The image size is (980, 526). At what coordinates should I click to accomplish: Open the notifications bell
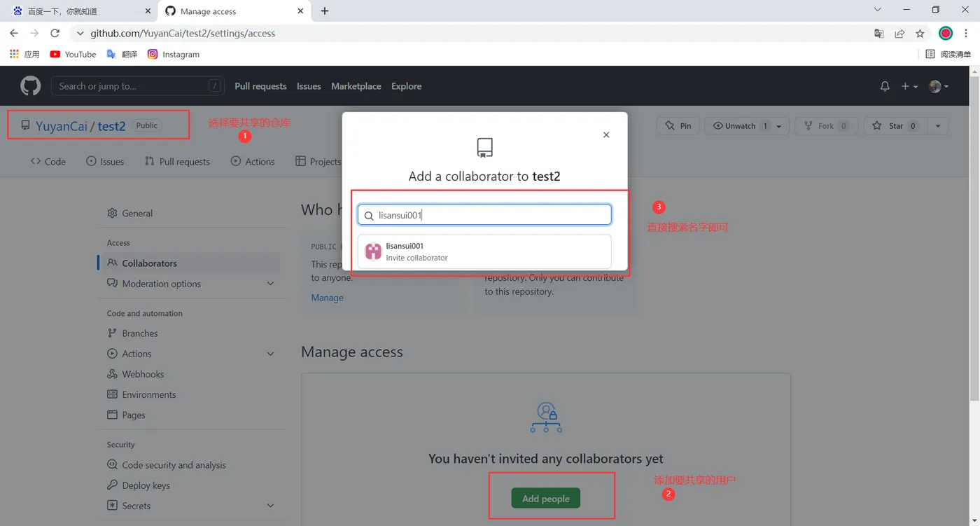(885, 86)
